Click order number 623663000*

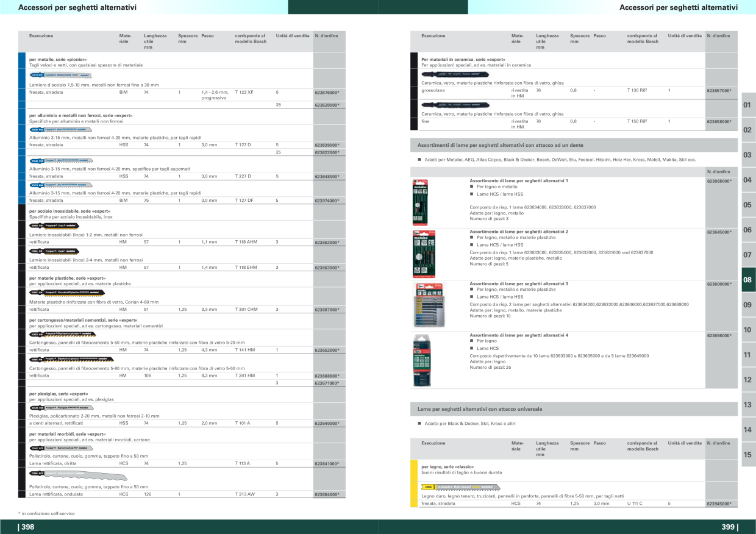coord(327,268)
